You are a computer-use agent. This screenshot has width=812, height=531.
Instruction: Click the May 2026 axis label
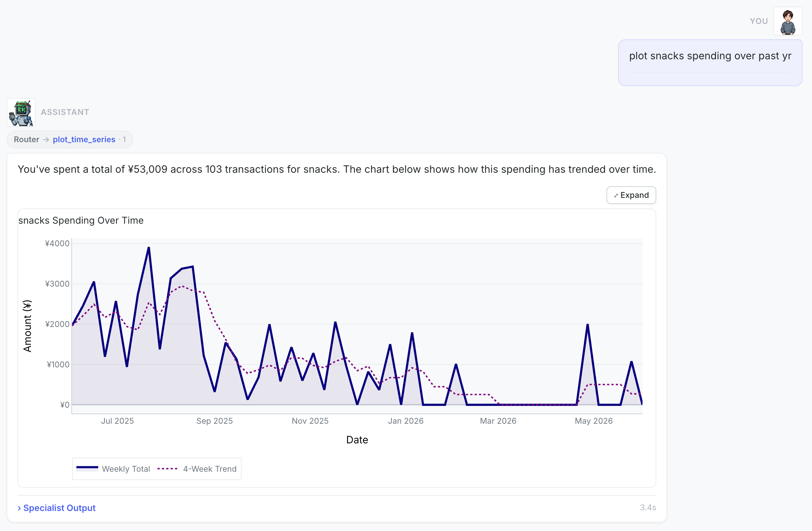(x=594, y=421)
